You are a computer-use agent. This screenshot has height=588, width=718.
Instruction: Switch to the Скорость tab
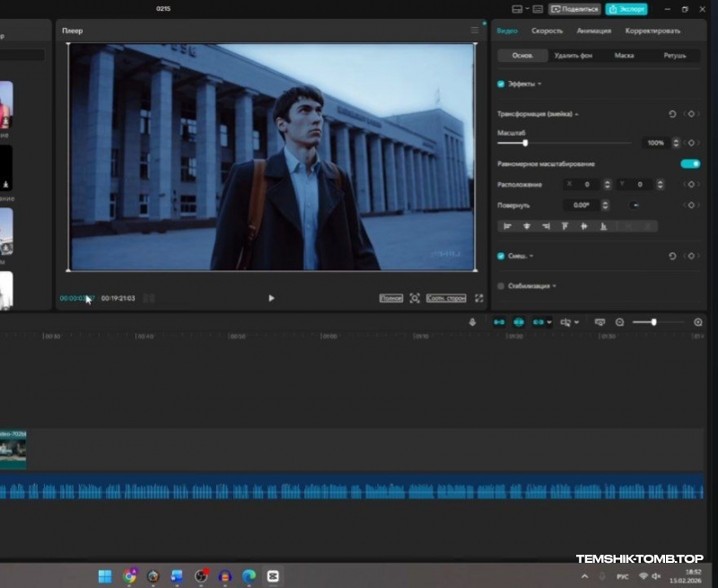pos(547,31)
